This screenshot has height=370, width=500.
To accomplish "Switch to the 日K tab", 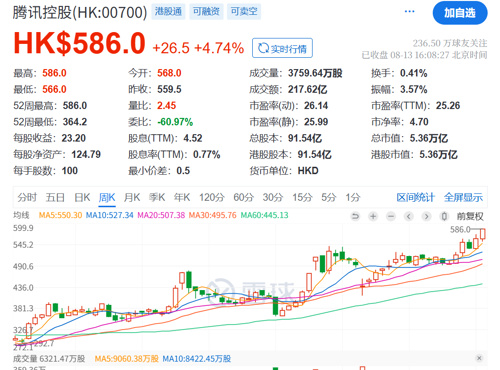I will pos(82,197).
